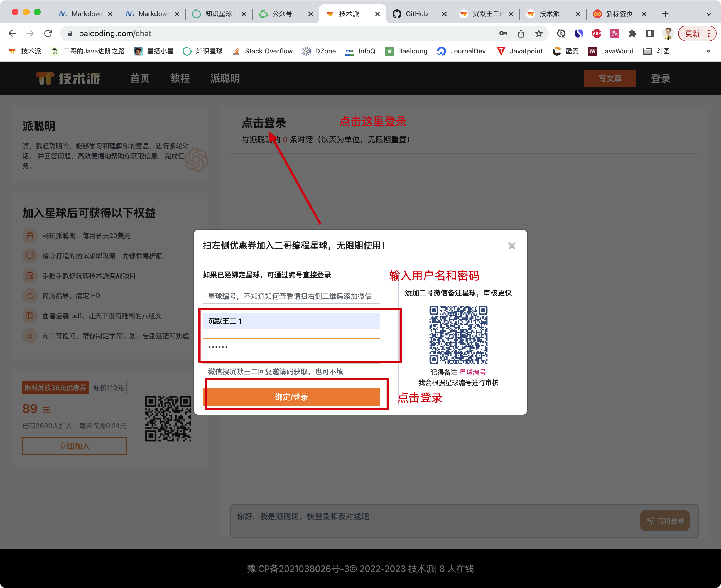Open the 二哥的Java进阶之路 bookmark
Viewport: 721px width, 588px height.
point(87,51)
